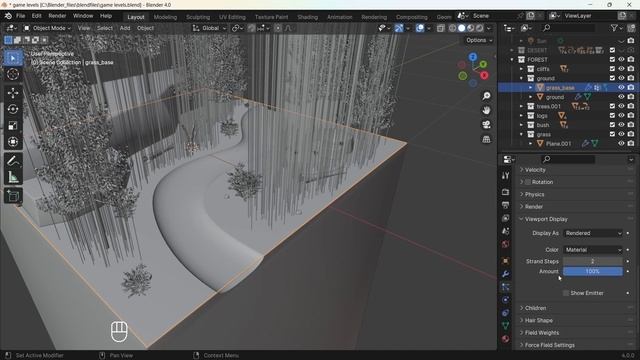Click the Strand Steps value field

tap(593, 261)
